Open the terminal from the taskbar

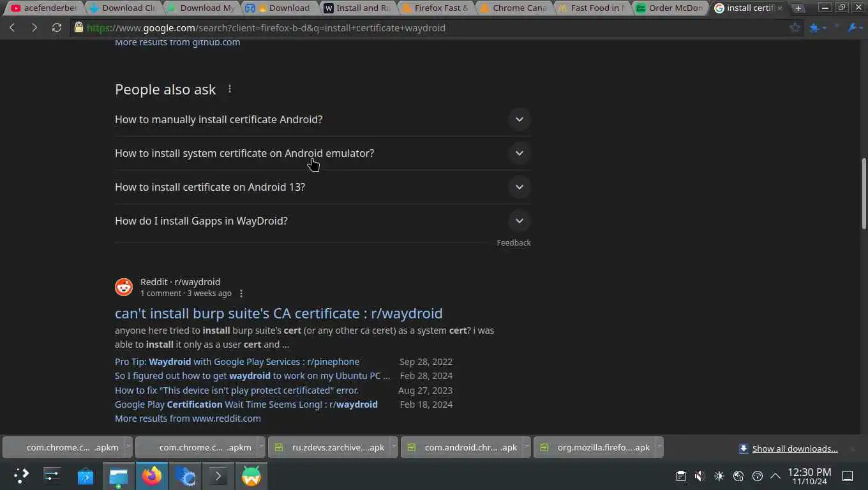(x=218, y=476)
